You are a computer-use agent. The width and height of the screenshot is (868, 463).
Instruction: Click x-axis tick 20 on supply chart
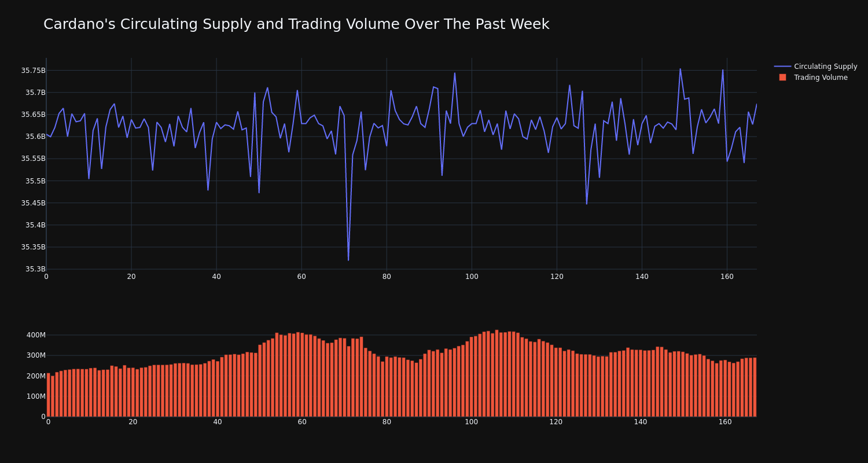(131, 277)
